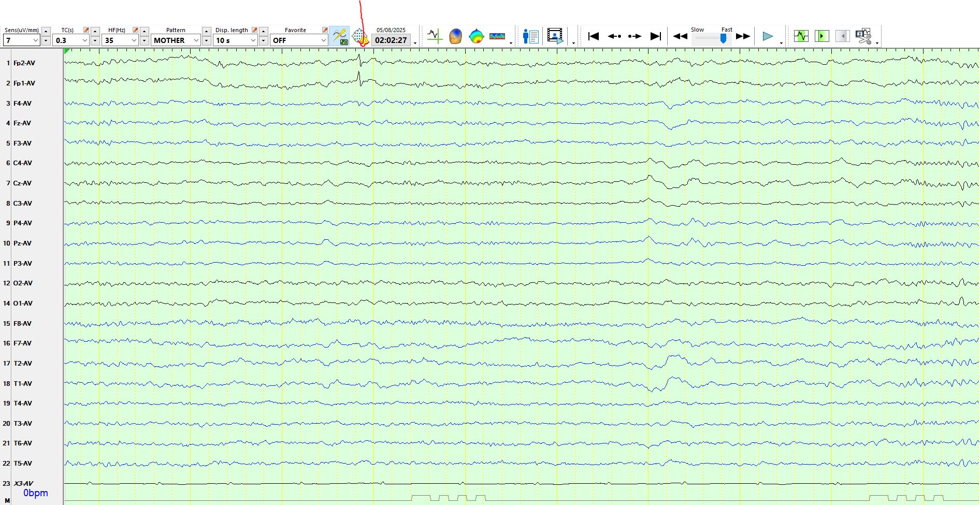Select channel label C4-AV

(x=23, y=163)
